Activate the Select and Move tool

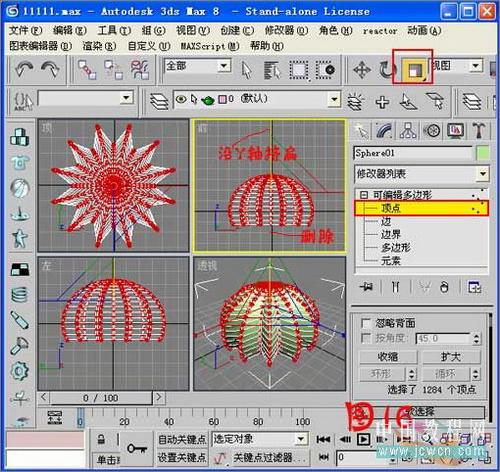click(362, 70)
